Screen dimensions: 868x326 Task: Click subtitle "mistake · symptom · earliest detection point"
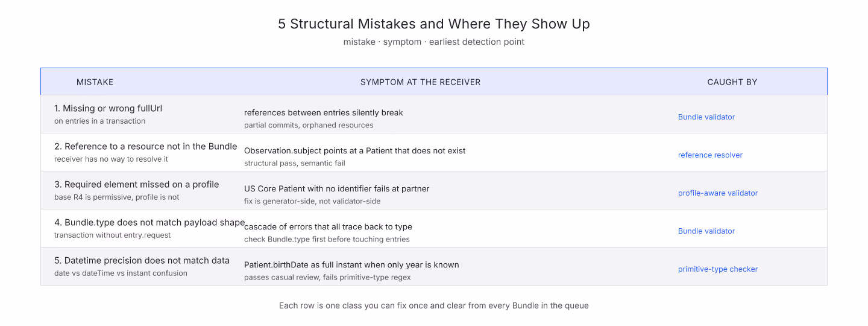pyautogui.click(x=433, y=42)
